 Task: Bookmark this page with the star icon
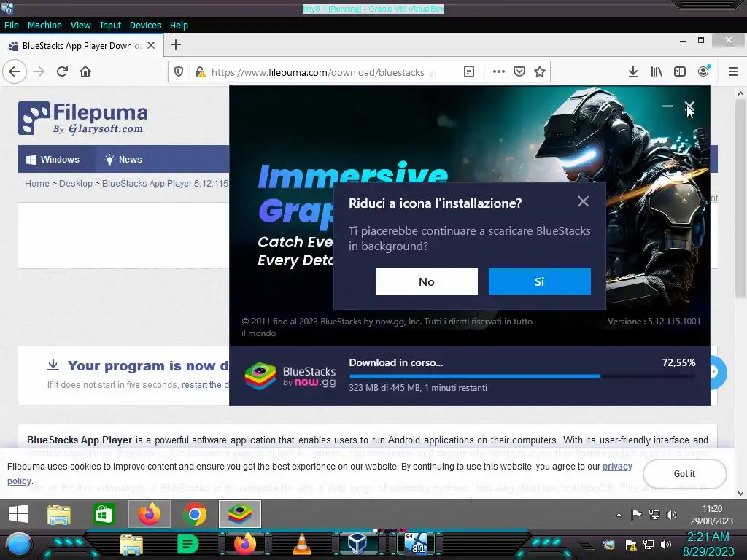coord(540,71)
